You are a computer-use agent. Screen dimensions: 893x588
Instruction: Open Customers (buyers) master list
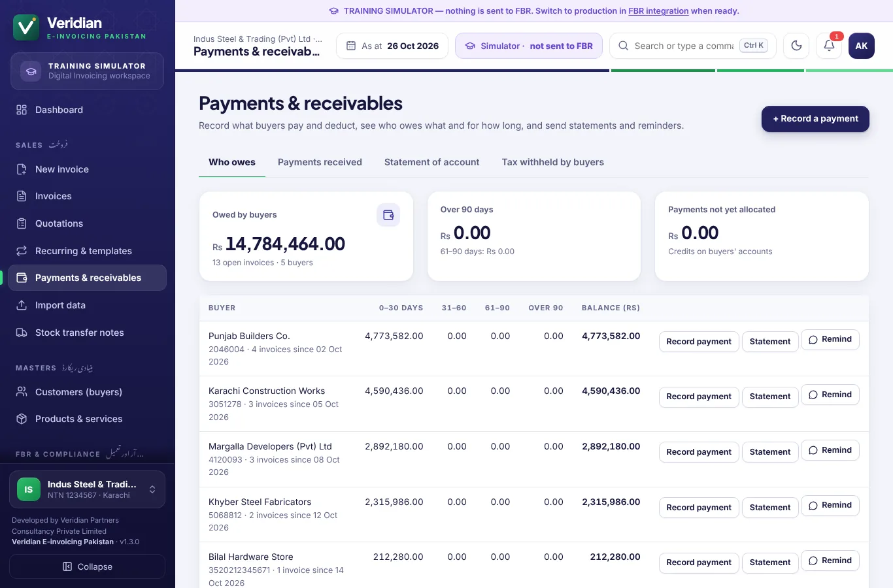point(87,392)
